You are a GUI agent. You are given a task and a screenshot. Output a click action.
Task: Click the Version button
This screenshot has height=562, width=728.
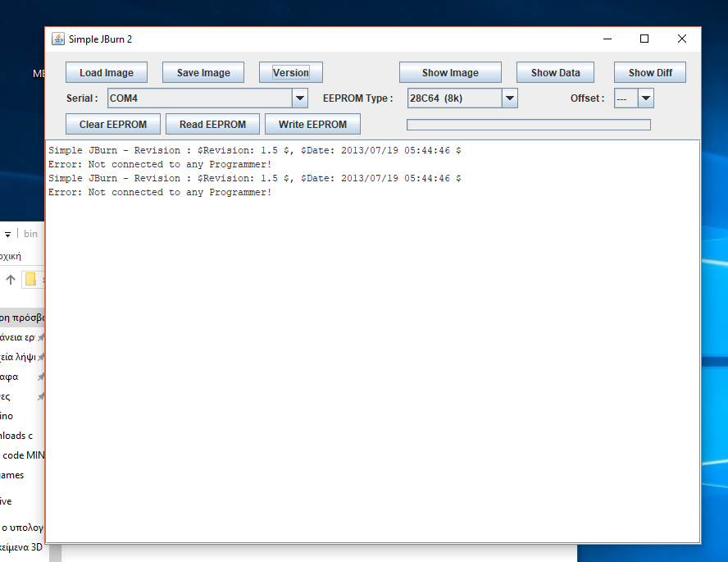pyautogui.click(x=291, y=73)
